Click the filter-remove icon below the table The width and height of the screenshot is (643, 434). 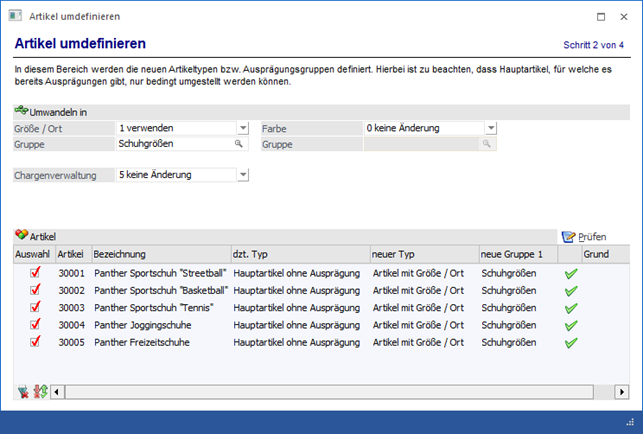(22, 391)
